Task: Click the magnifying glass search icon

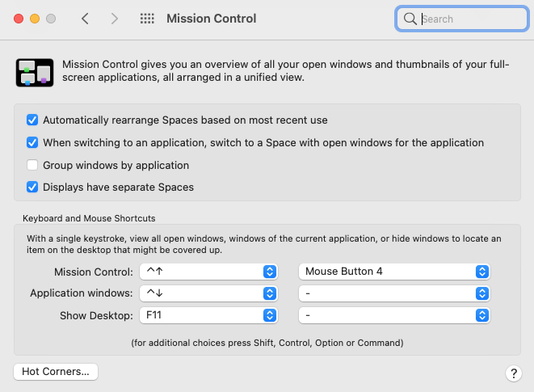Action: [410, 19]
